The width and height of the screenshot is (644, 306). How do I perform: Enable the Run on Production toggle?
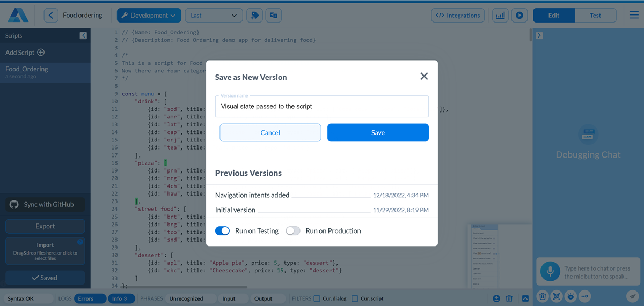coord(293,231)
